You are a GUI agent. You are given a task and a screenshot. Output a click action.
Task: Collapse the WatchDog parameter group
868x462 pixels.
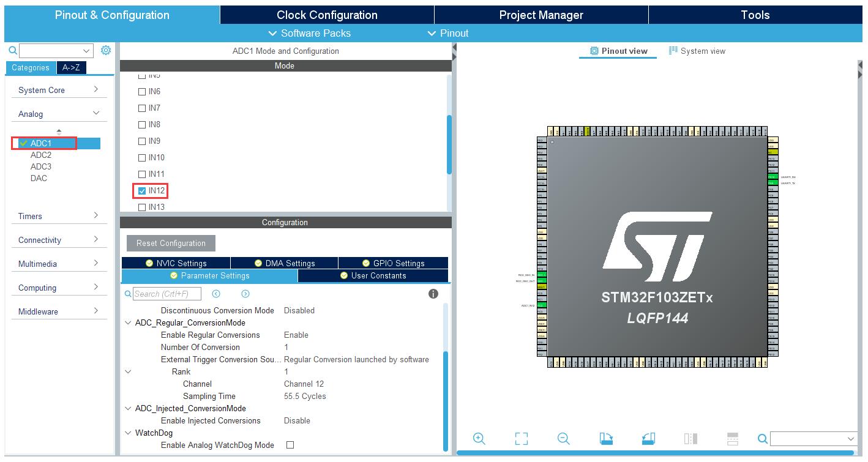[128, 433]
